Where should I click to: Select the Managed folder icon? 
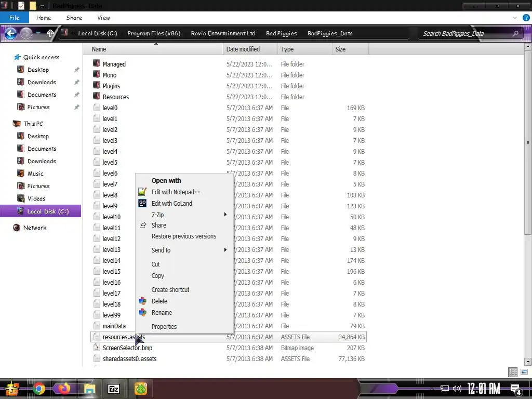pyautogui.click(x=97, y=64)
